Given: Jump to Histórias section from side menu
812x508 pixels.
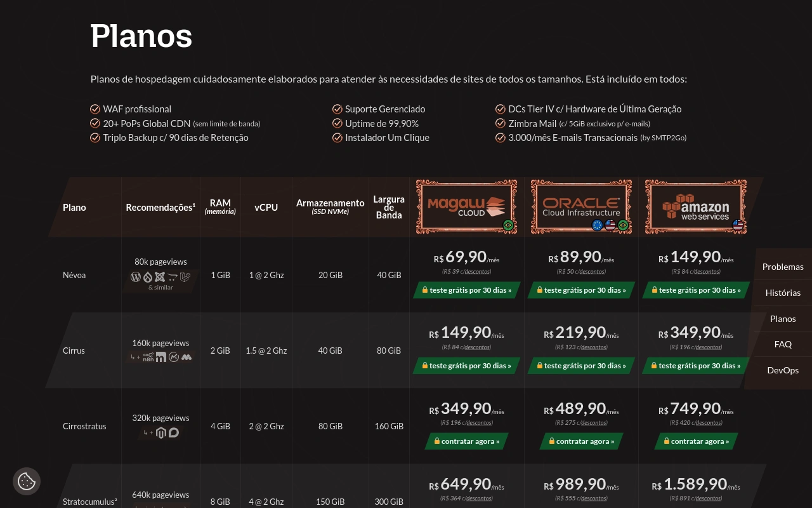Looking at the screenshot, I should (783, 293).
